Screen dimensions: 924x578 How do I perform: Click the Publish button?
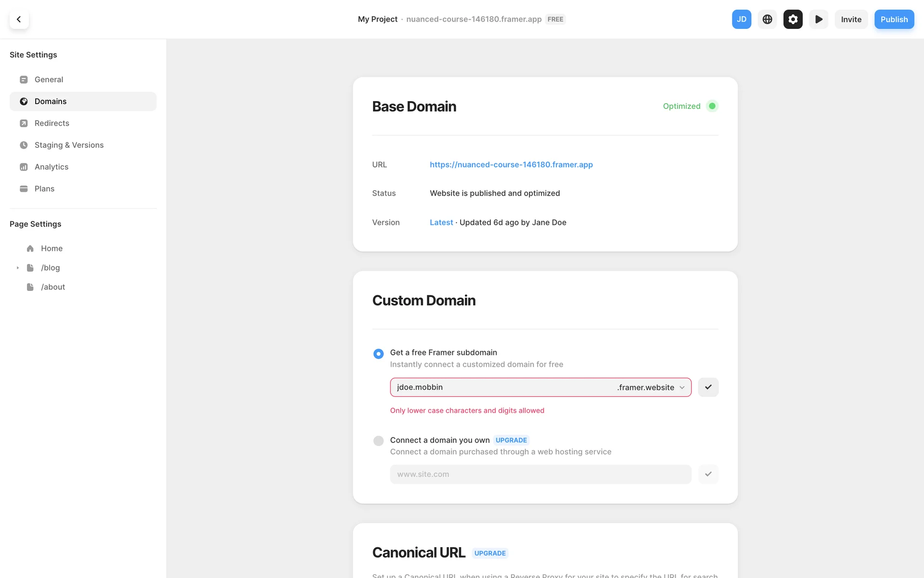point(894,19)
